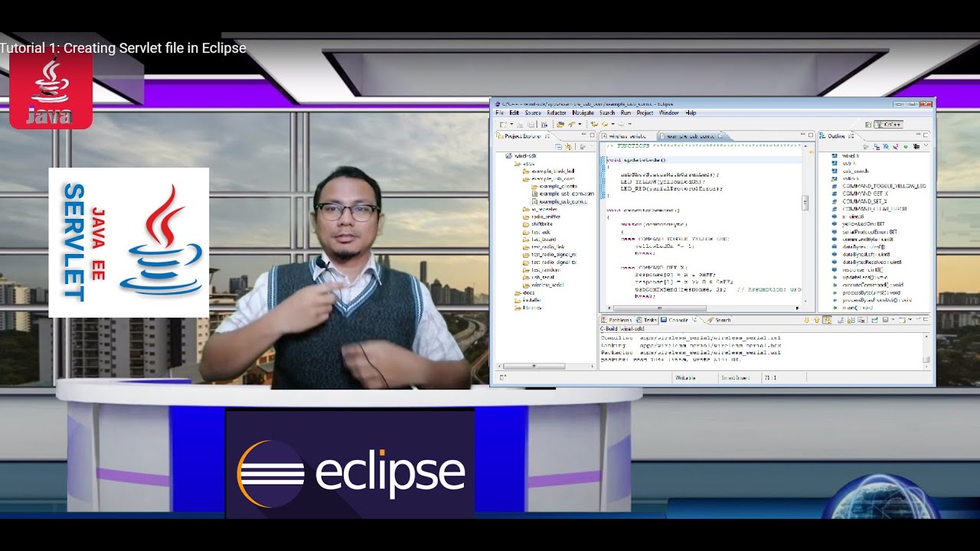Open the Navigate menu

[x=583, y=113]
